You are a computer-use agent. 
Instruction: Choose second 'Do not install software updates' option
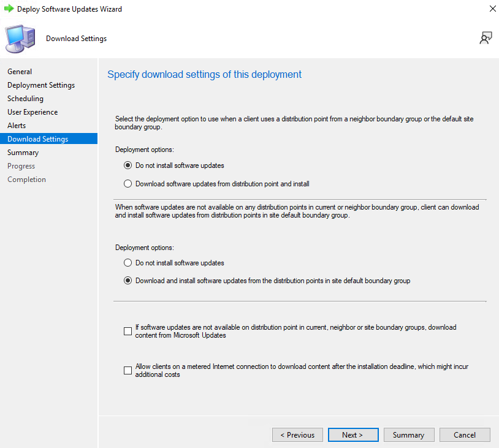(128, 263)
